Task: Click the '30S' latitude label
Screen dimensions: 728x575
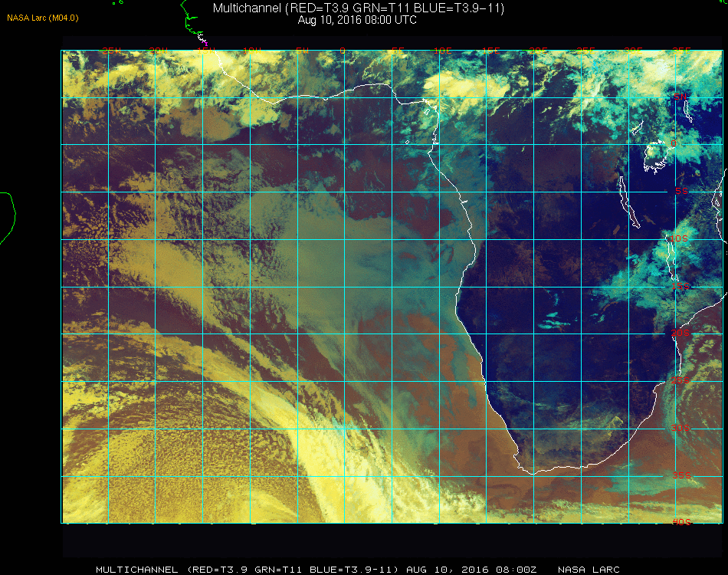Action: coord(680,428)
